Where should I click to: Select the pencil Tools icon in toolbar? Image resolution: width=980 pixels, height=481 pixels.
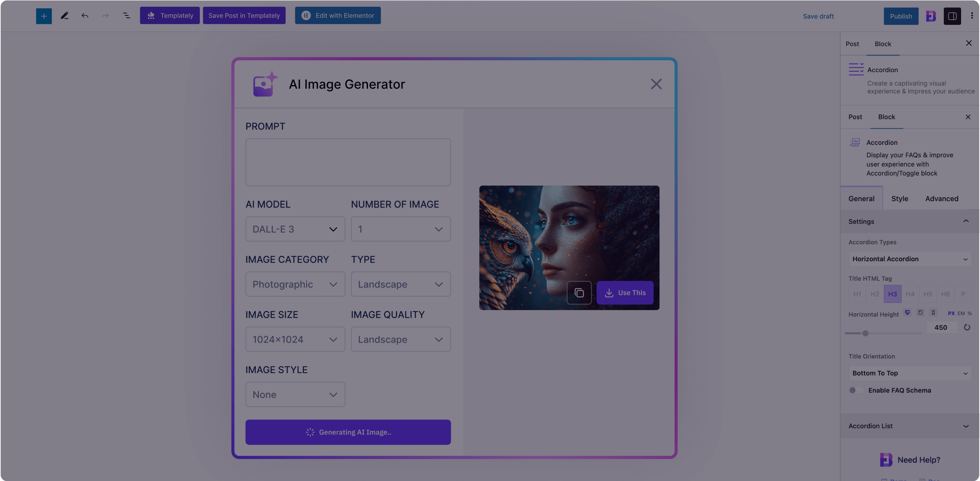tap(65, 16)
